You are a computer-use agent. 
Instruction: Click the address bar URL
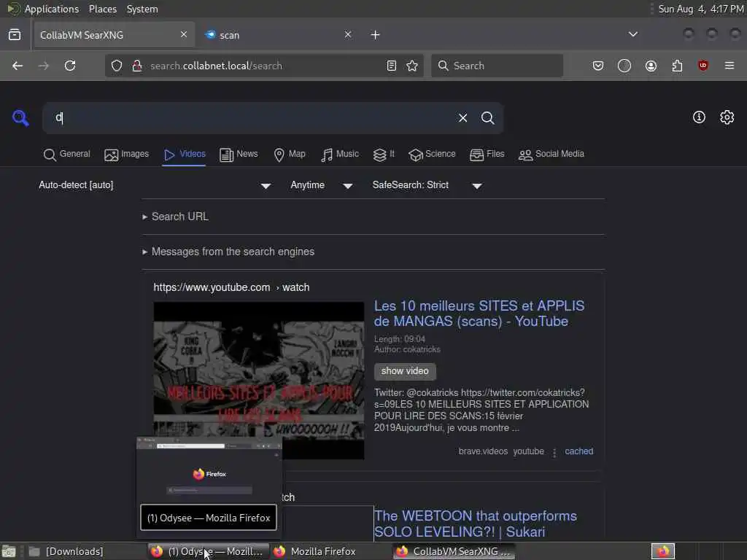pyautogui.click(x=216, y=66)
